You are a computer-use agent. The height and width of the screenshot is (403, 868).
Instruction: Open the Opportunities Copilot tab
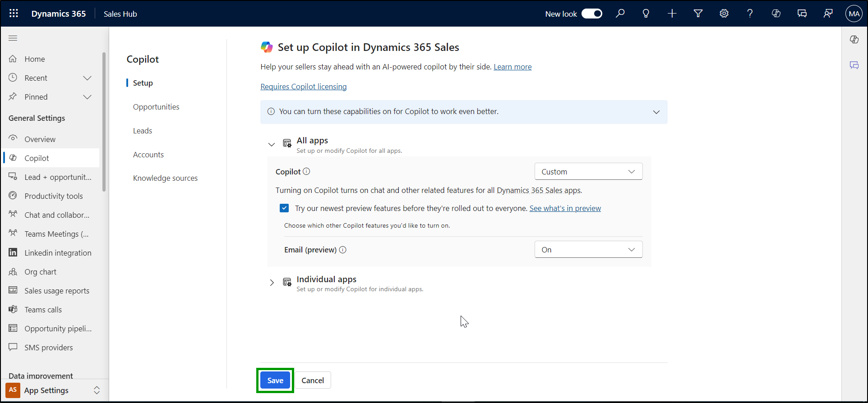(156, 107)
